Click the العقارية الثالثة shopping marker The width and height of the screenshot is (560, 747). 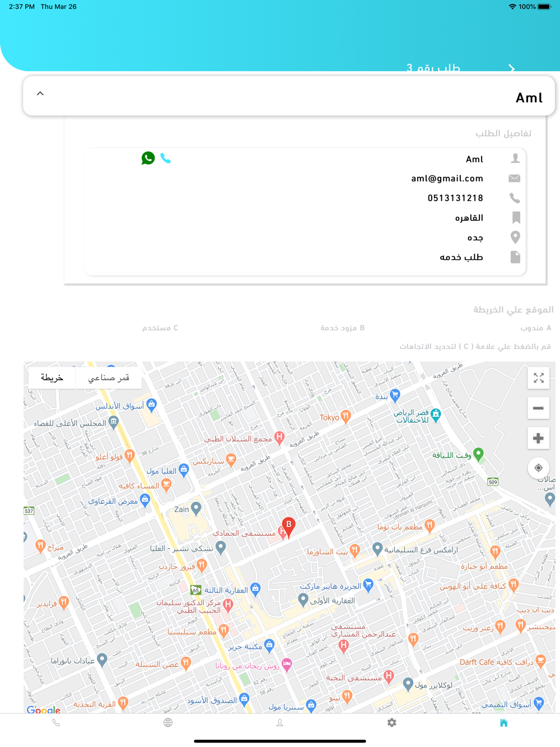coord(255,589)
